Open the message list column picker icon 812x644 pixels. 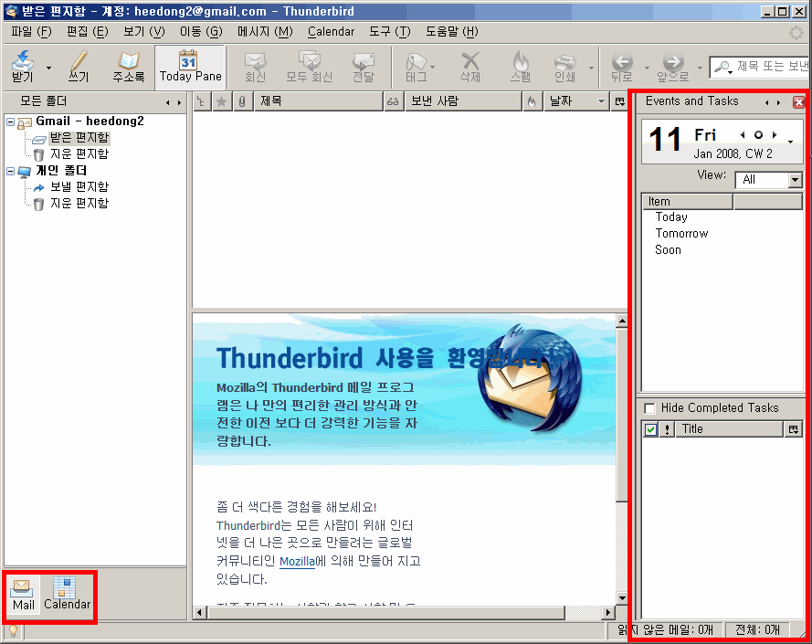point(619,101)
